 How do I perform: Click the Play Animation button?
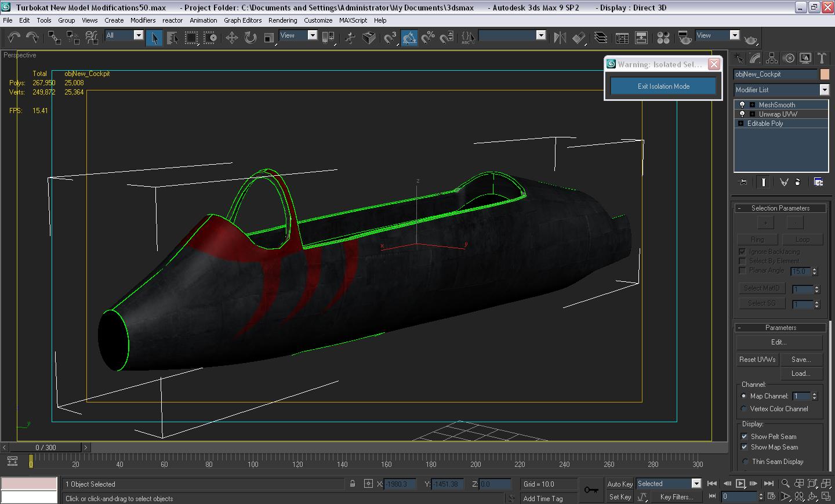742,483
